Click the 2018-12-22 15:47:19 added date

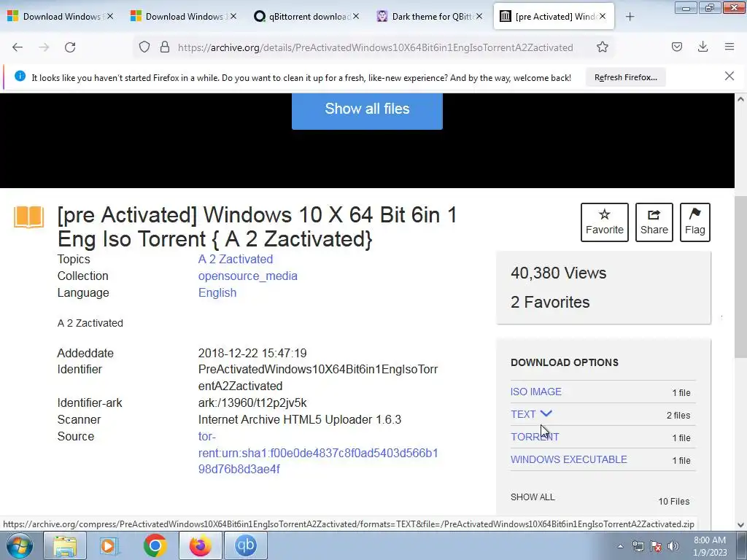pyautogui.click(x=252, y=354)
